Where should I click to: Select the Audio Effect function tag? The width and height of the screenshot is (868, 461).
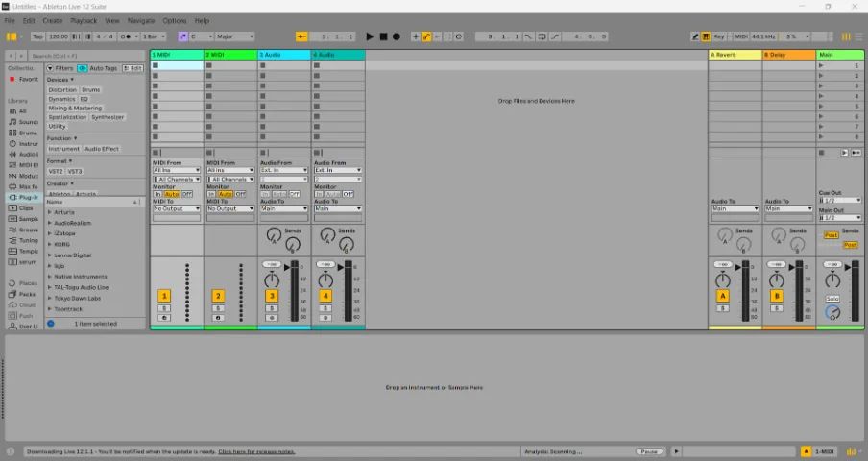tap(102, 149)
